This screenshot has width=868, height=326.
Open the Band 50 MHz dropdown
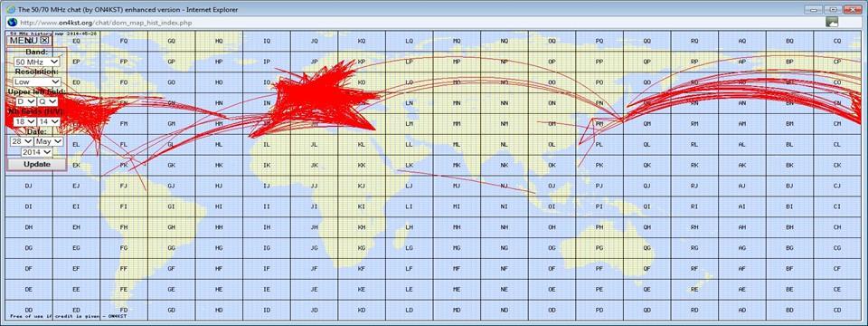click(x=37, y=62)
